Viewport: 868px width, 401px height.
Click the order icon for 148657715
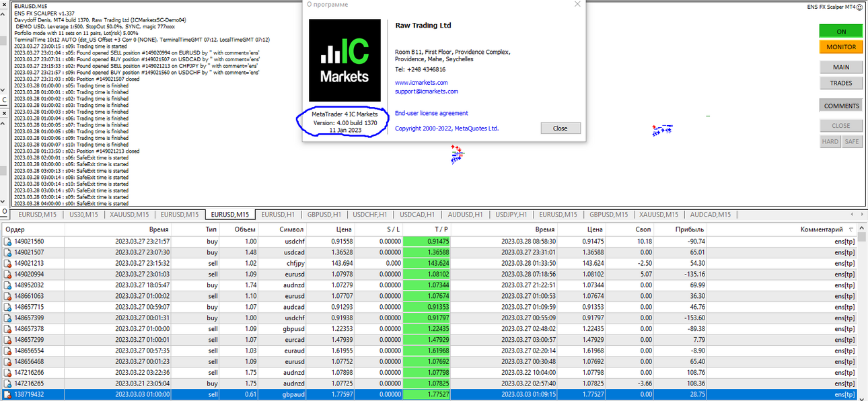coord(8,307)
